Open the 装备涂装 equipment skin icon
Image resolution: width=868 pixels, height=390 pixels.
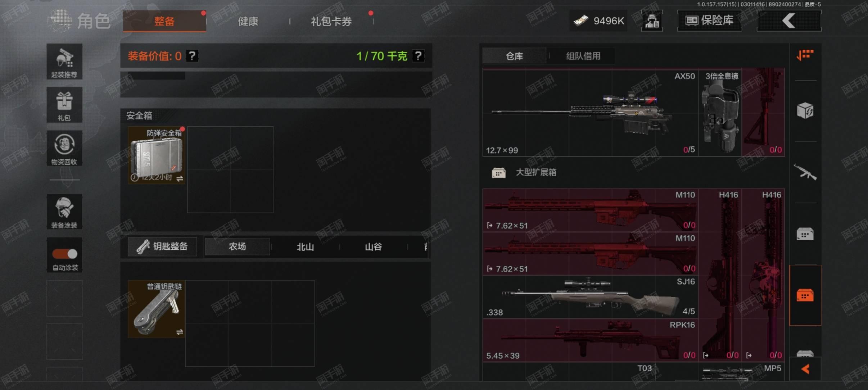coord(64,212)
